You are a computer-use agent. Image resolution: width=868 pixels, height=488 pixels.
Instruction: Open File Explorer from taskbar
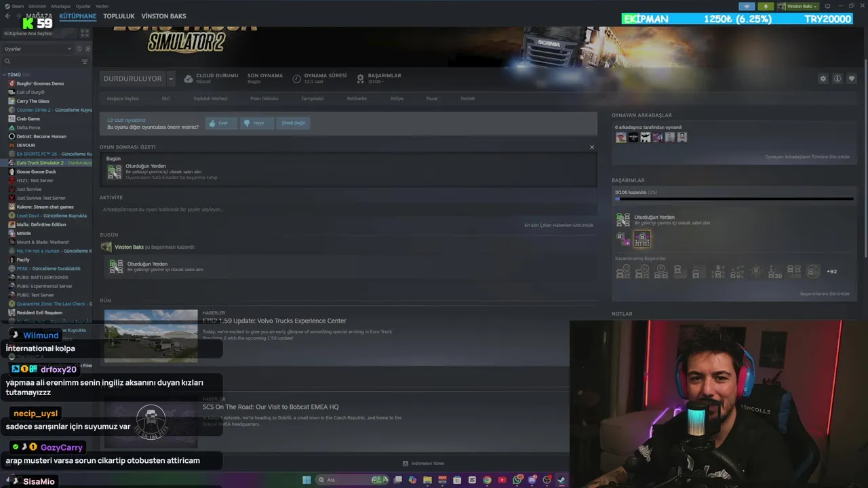point(427,480)
